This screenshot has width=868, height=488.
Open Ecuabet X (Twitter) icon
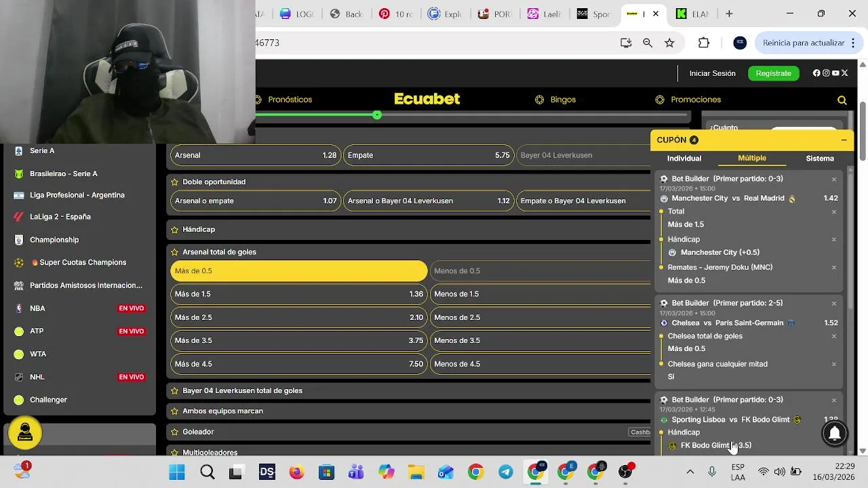tap(845, 73)
